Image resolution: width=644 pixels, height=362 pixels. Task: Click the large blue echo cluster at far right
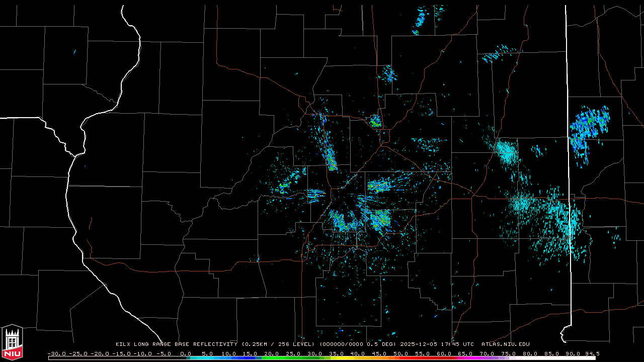(589, 128)
